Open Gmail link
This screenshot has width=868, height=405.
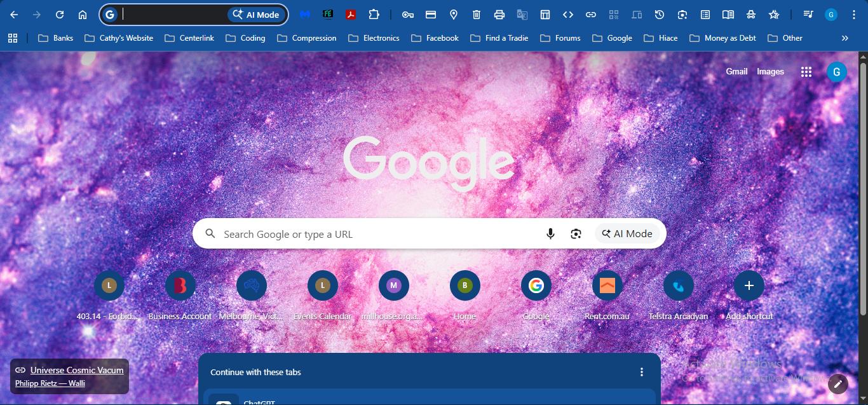[736, 72]
